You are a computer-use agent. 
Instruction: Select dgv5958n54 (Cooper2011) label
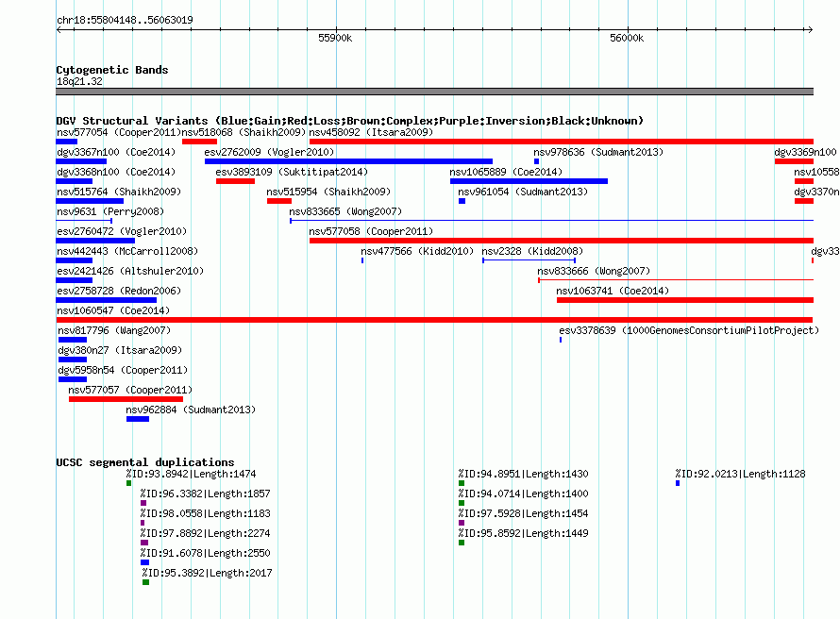click(123, 370)
